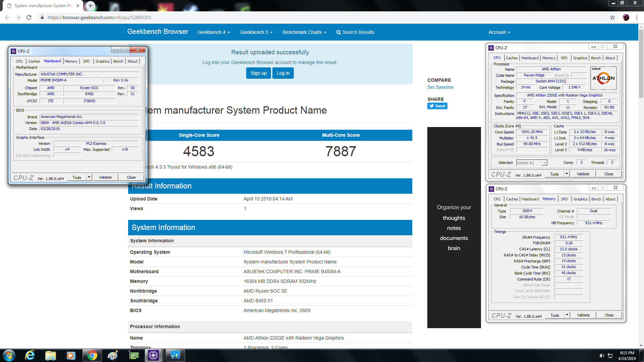
Task: Open Mainboard tab in Memory CPU-Z window
Action: pos(530,199)
